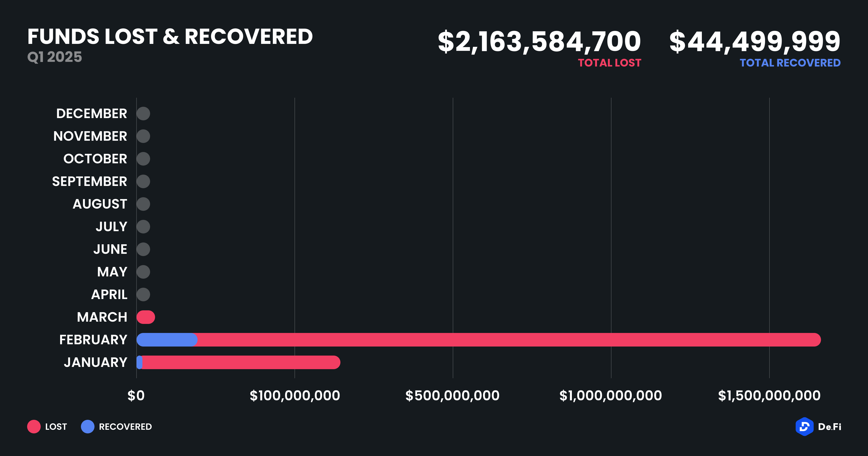Select the TOTAL LOST red label

(x=610, y=63)
